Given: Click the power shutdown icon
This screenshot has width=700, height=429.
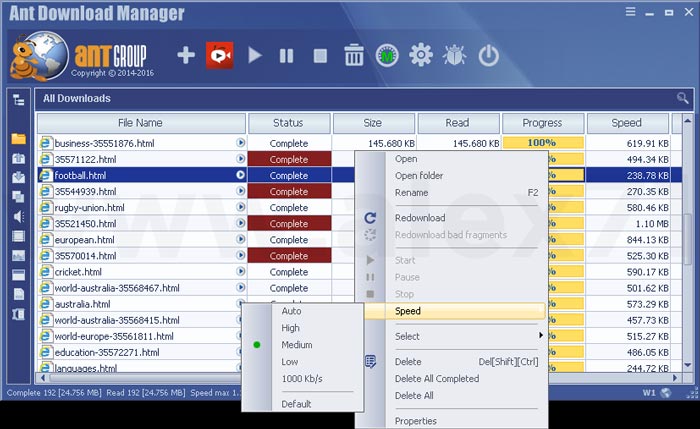Looking at the screenshot, I should tap(488, 56).
